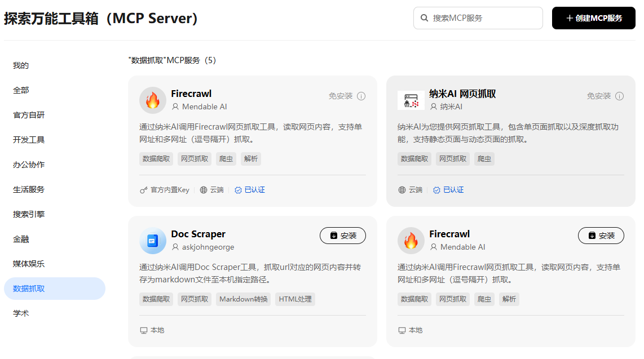Open the 我的 category
Image resolution: width=644 pixels, height=359 pixels.
21,65
